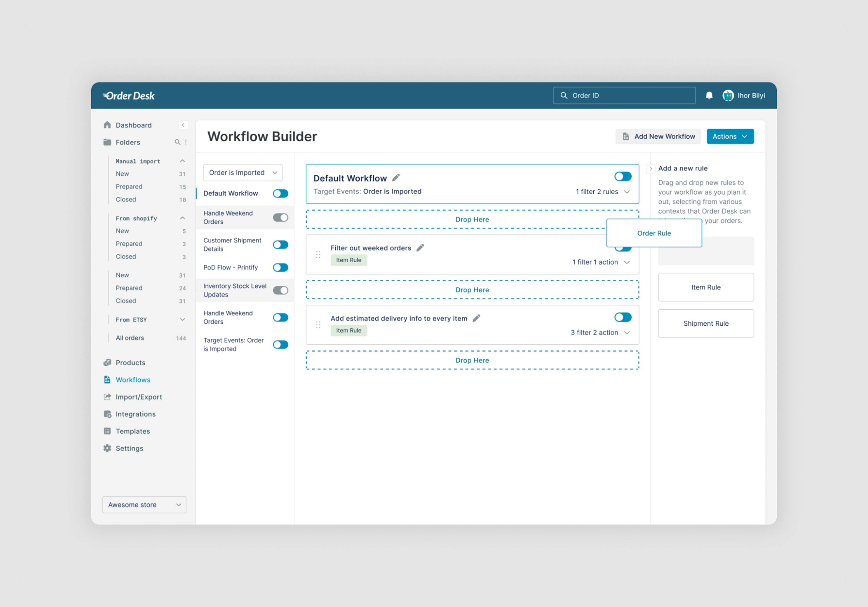Screen dimensions: 868x607
Task: Open Order is Imported dropdown
Action: [243, 173]
